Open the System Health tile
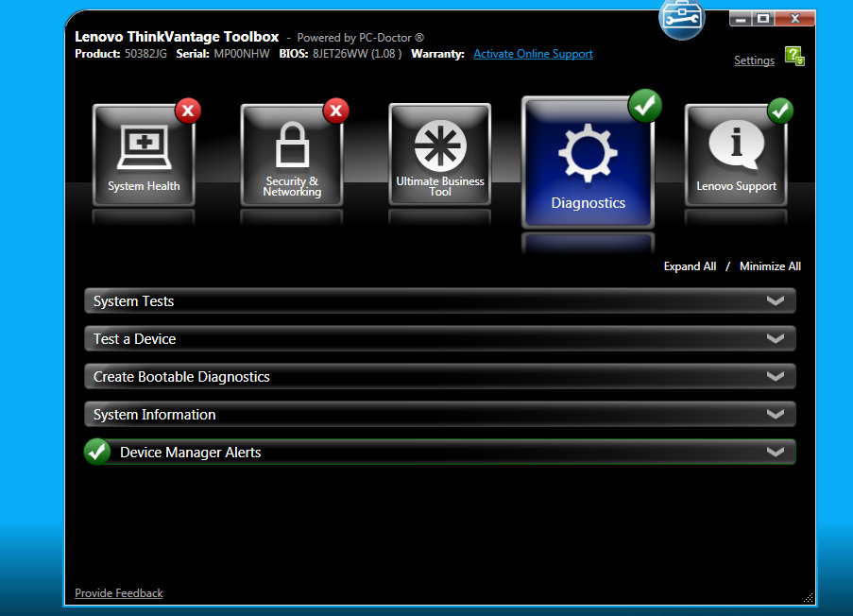This screenshot has width=853, height=616. pyautogui.click(x=144, y=155)
